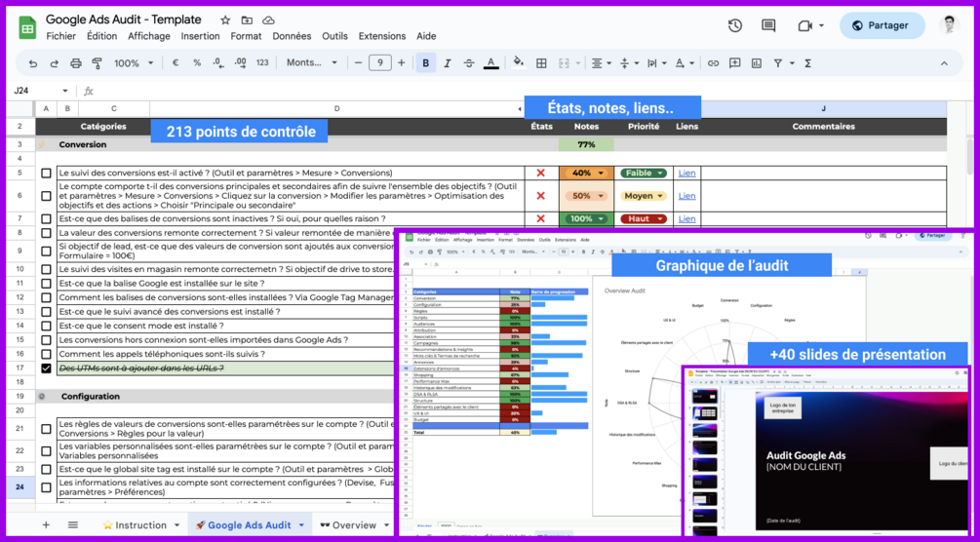Open the Insertion menu
Viewport: 980px width, 542px height.
coord(200,36)
